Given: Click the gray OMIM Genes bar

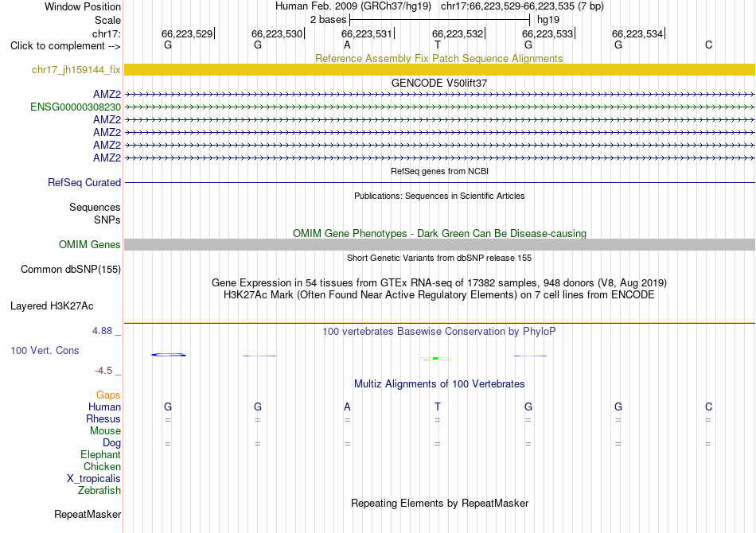Looking at the screenshot, I should 440,244.
